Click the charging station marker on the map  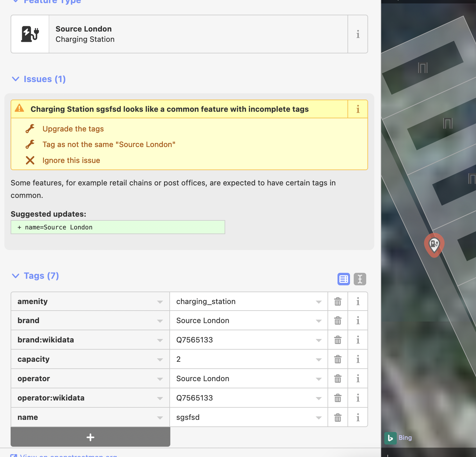coord(434,245)
